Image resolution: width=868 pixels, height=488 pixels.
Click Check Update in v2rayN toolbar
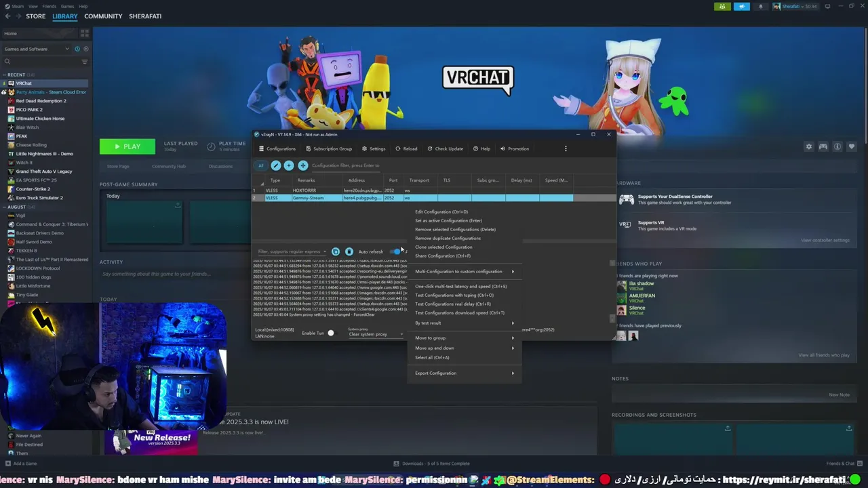pos(445,148)
